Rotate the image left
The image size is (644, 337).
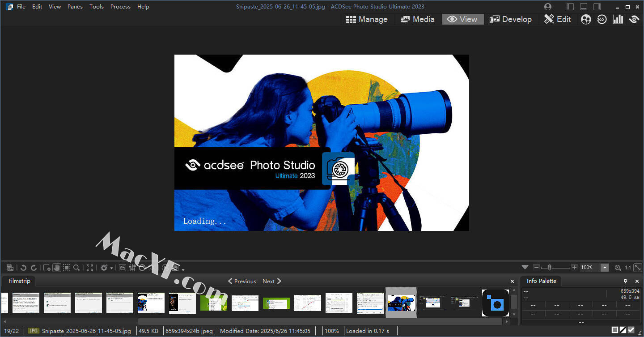pyautogui.click(x=24, y=268)
